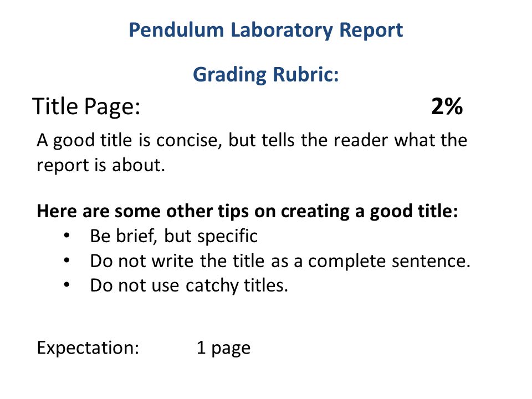The image size is (532, 399).
Task: Select 'Do not write the title' bullet
Action: point(280,261)
